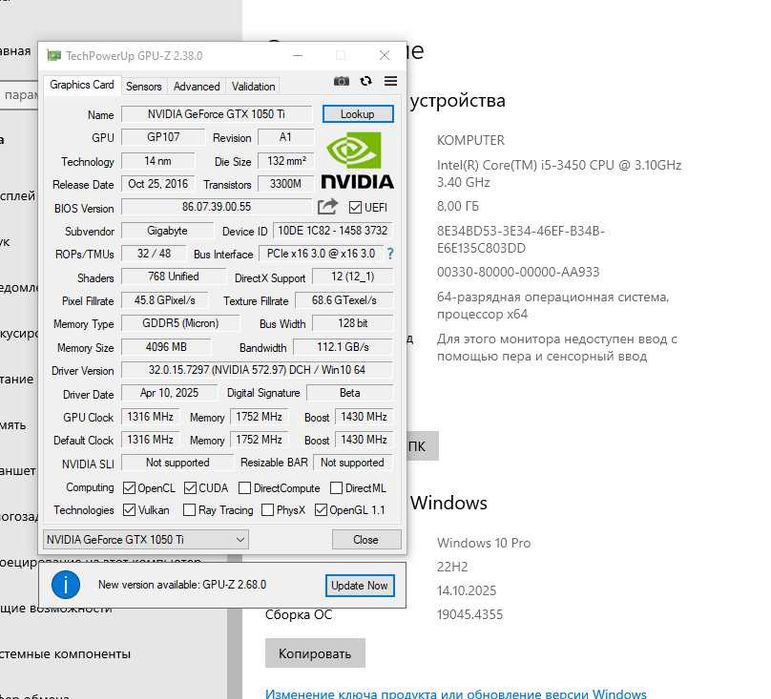
Task: Click the Die Size value 132 mm²
Action: (286, 161)
